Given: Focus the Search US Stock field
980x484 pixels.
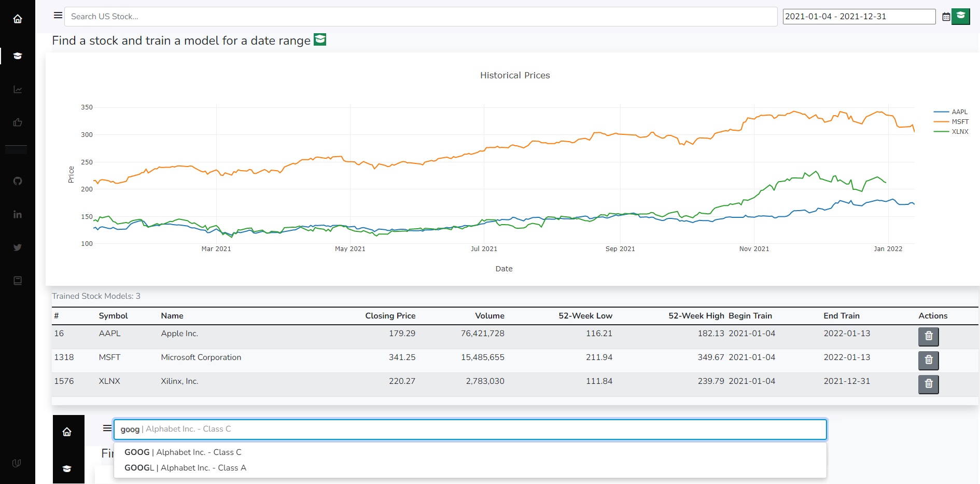Looking at the screenshot, I should click(421, 17).
